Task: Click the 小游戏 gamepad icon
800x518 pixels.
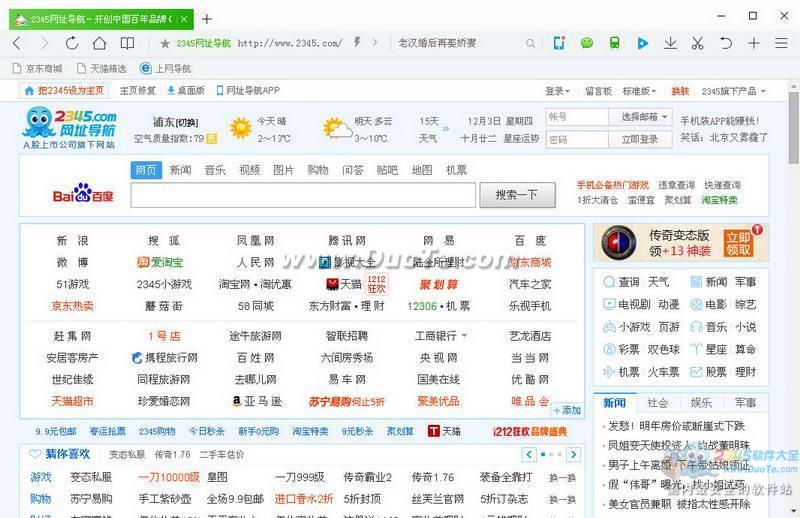Action: [x=609, y=327]
